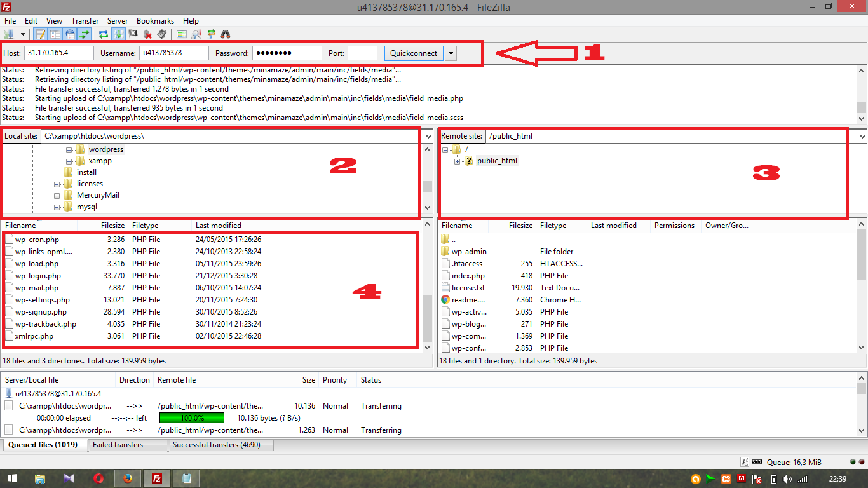Toggle synchronized browsing
Screen dimensions: 868x488
point(211,34)
